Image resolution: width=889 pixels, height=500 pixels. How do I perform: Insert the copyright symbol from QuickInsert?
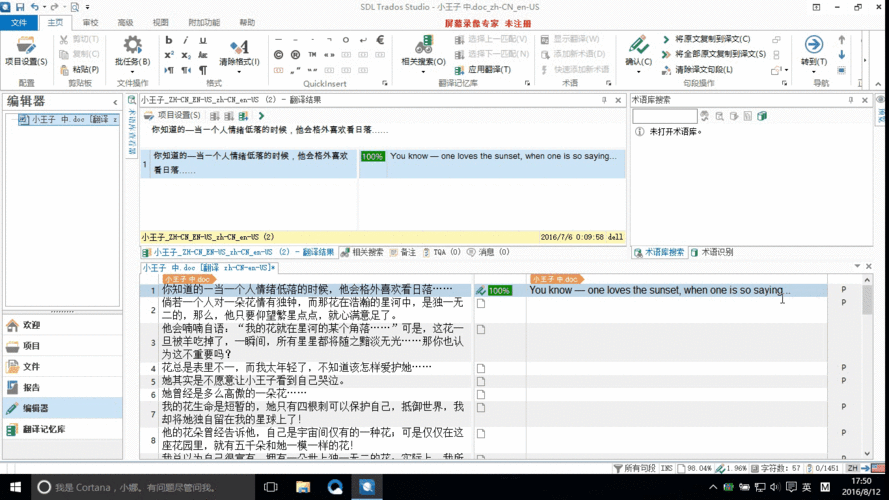[278, 55]
